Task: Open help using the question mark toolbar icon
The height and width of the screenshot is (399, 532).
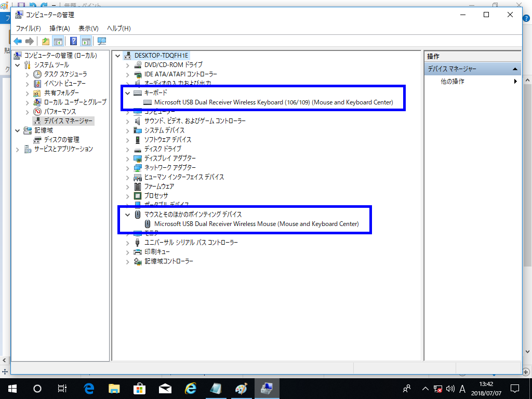Action: click(x=73, y=41)
